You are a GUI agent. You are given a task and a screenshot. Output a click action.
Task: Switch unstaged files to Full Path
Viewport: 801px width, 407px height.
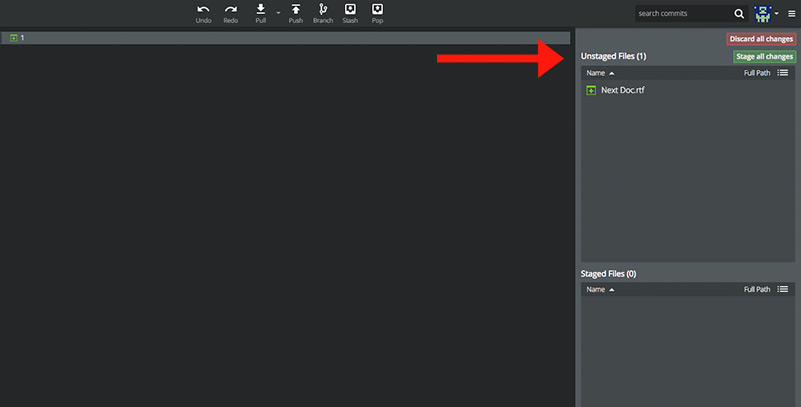pyautogui.click(x=757, y=73)
